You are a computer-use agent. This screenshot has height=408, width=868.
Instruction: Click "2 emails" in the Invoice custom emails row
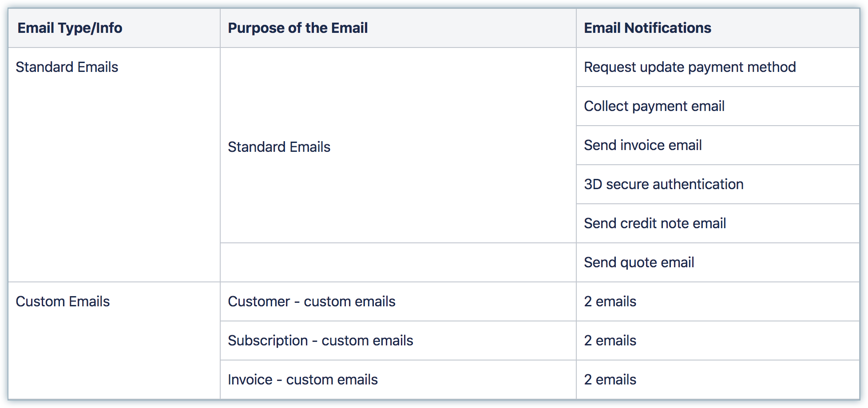(x=610, y=380)
